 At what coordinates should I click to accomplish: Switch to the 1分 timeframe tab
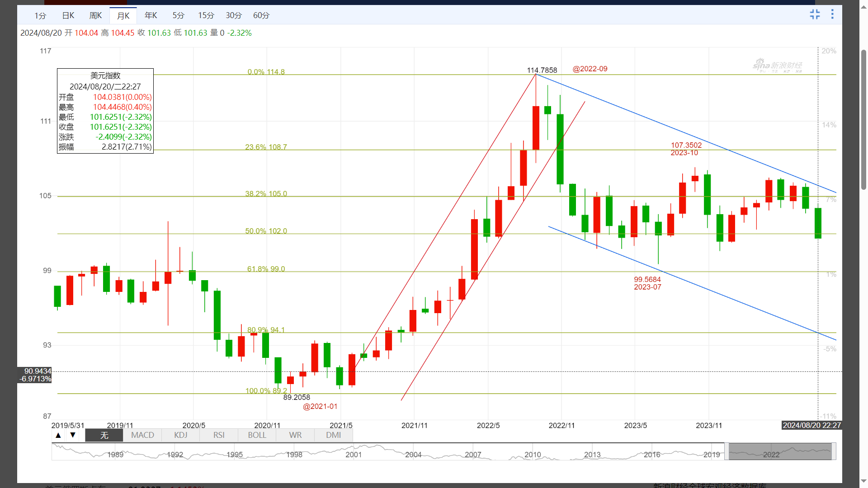[x=40, y=15]
